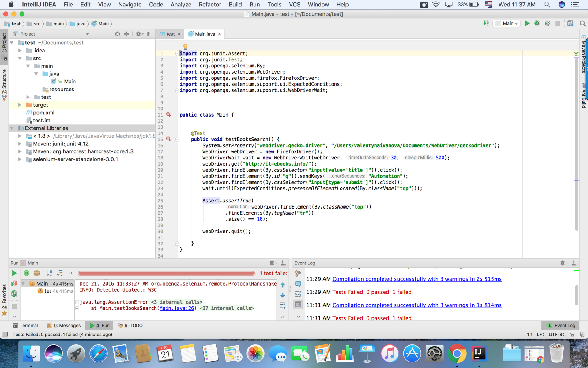Toggle file read-only lock in status bar
The image size is (588, 368).
click(572, 335)
